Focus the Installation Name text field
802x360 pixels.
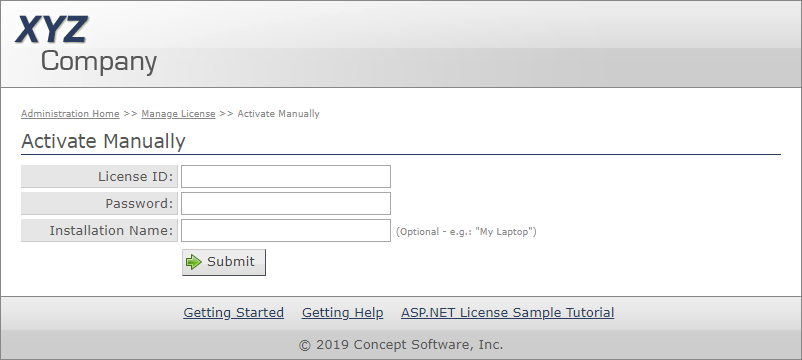[x=286, y=231]
